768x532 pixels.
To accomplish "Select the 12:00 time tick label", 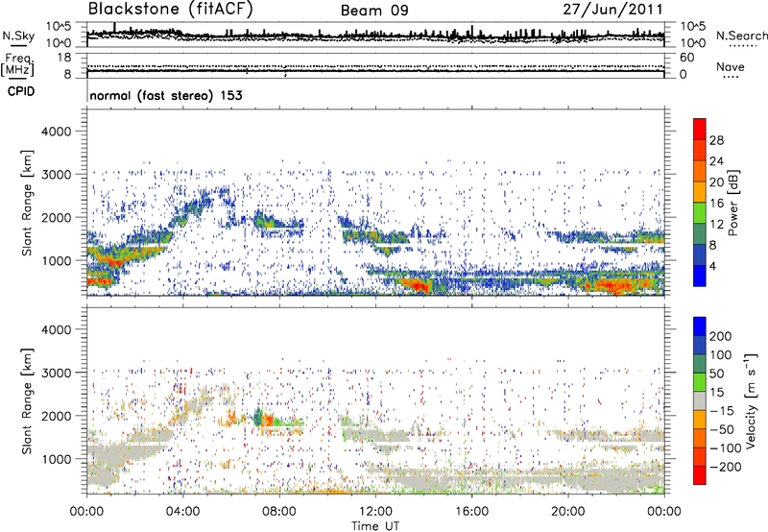I will (375, 512).
